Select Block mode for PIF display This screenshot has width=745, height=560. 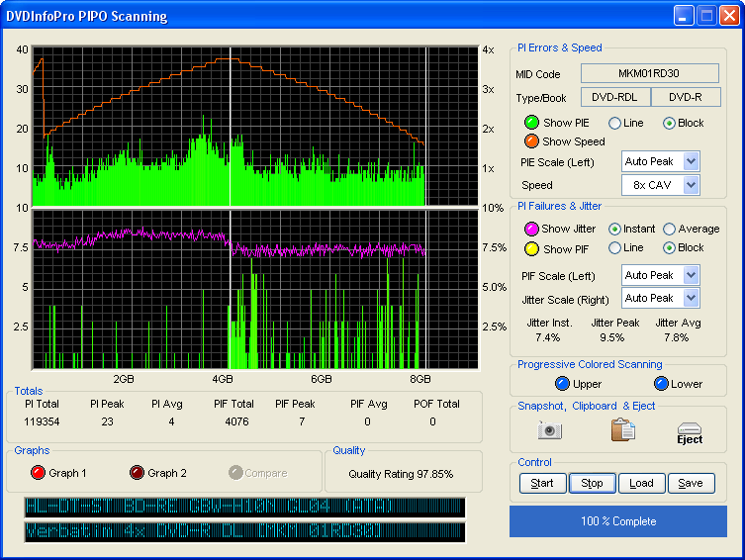669,248
